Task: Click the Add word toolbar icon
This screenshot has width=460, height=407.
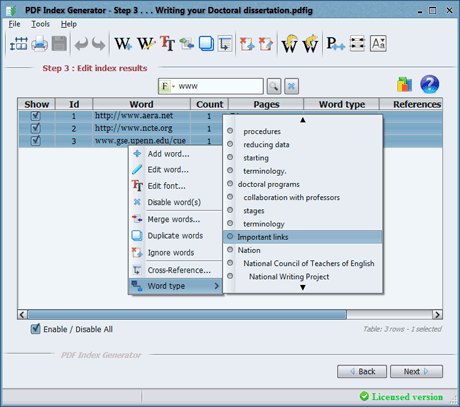Action: point(123,44)
